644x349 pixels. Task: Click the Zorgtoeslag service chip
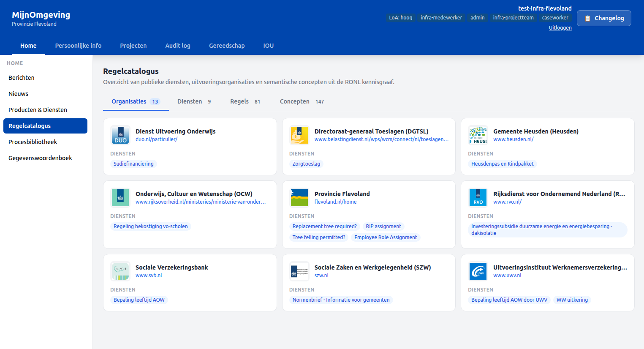(x=306, y=164)
